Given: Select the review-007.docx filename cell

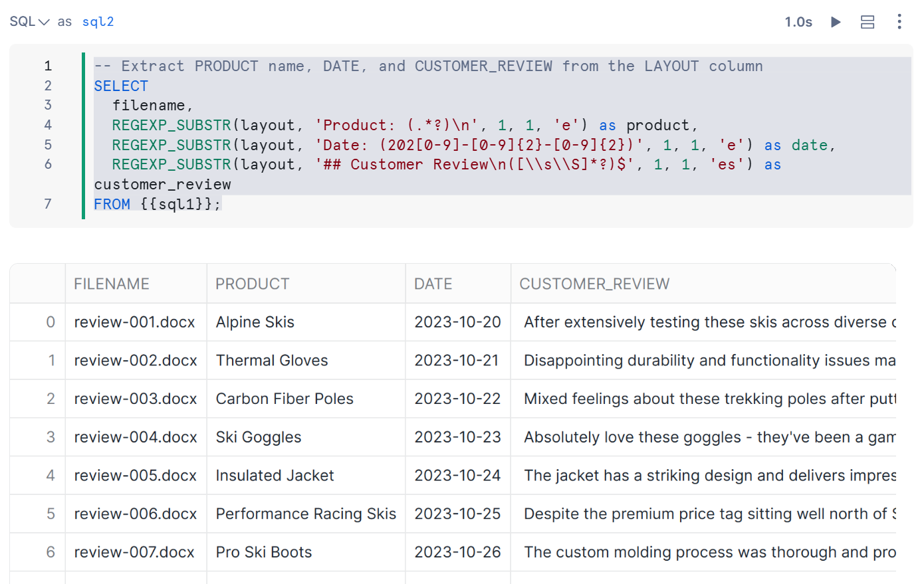Looking at the screenshot, I should pos(134,552).
